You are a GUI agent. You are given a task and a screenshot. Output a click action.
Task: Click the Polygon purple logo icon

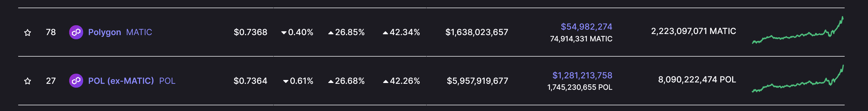click(76, 32)
